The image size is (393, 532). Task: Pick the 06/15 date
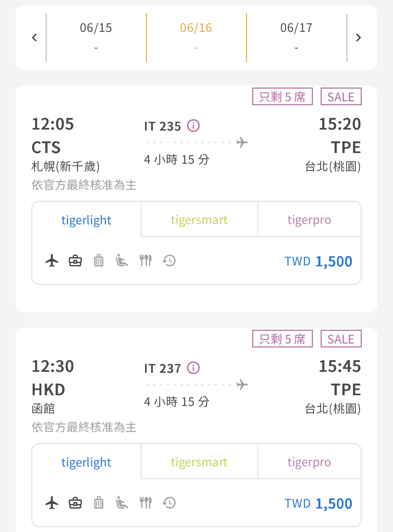tap(96, 37)
